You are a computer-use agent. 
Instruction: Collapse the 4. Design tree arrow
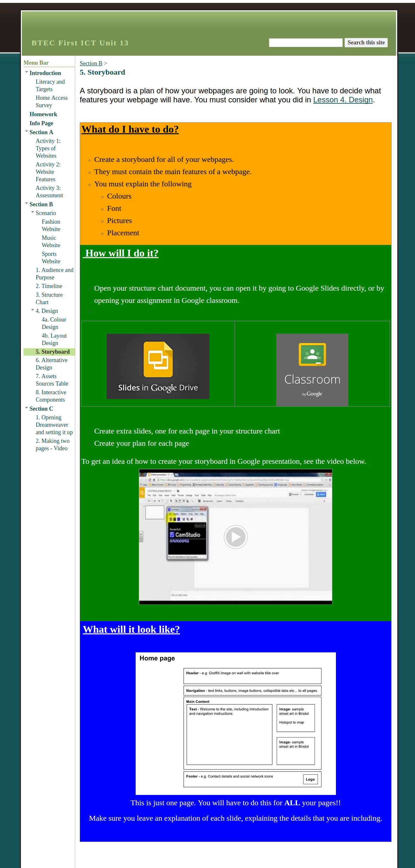(x=33, y=310)
